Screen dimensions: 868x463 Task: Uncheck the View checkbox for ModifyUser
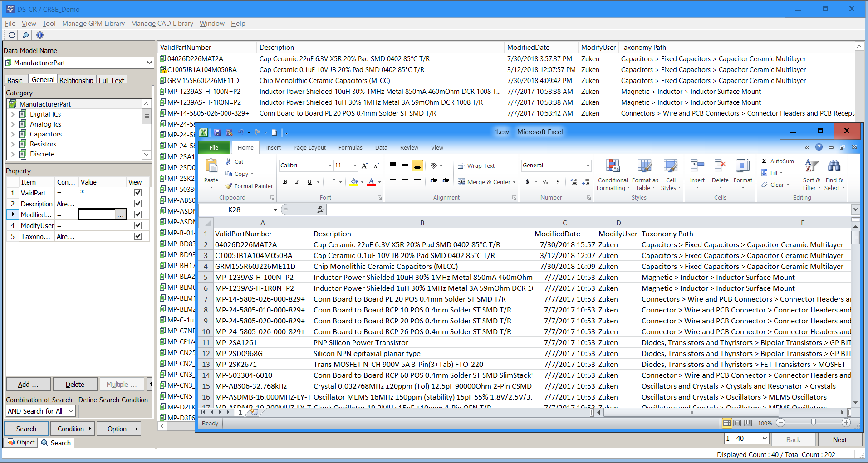coord(137,225)
